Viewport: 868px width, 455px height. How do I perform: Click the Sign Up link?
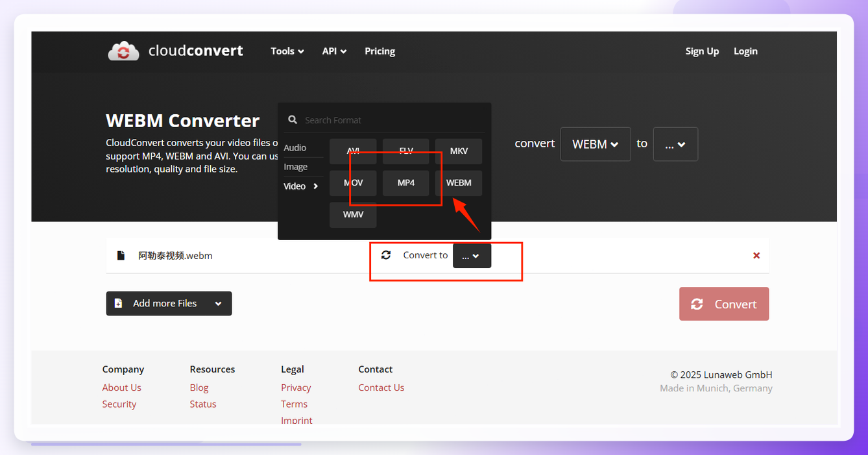pos(702,51)
